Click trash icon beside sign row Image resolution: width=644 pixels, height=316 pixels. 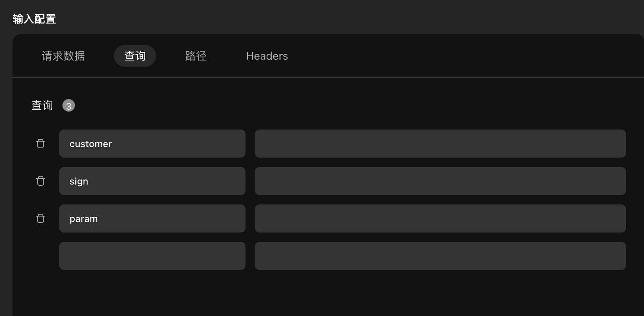41,181
